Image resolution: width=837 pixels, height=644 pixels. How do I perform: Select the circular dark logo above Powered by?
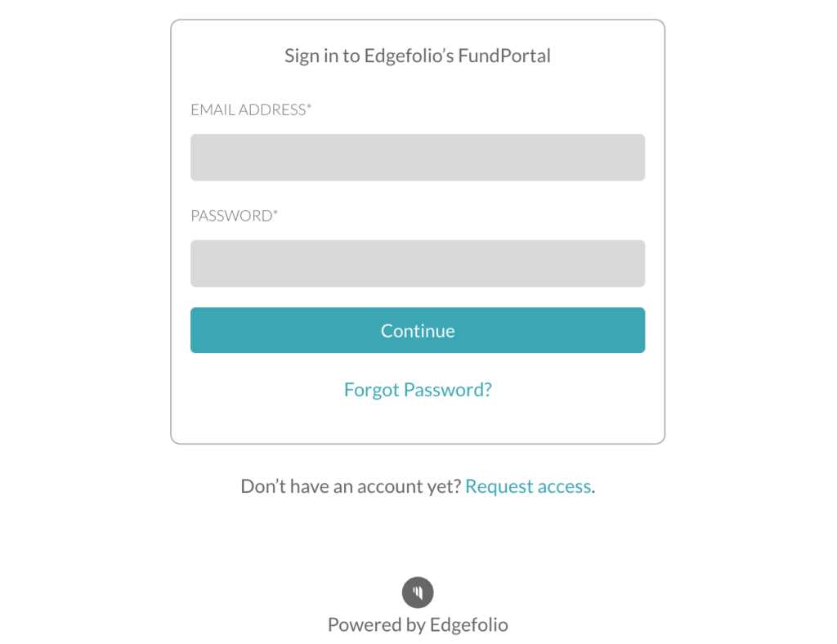[x=418, y=593]
